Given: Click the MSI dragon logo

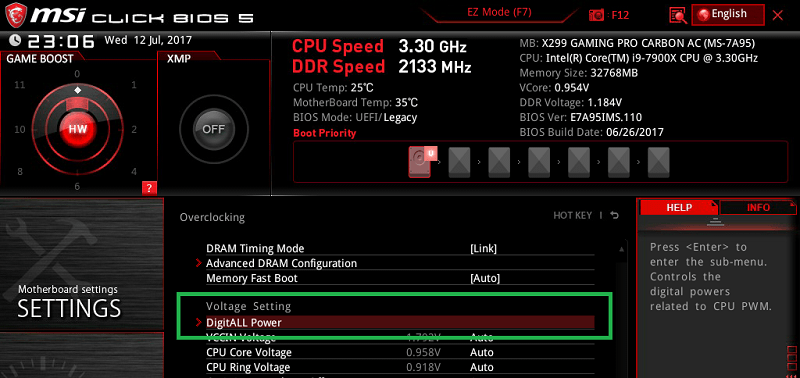Looking at the screenshot, I should pos(15,15).
